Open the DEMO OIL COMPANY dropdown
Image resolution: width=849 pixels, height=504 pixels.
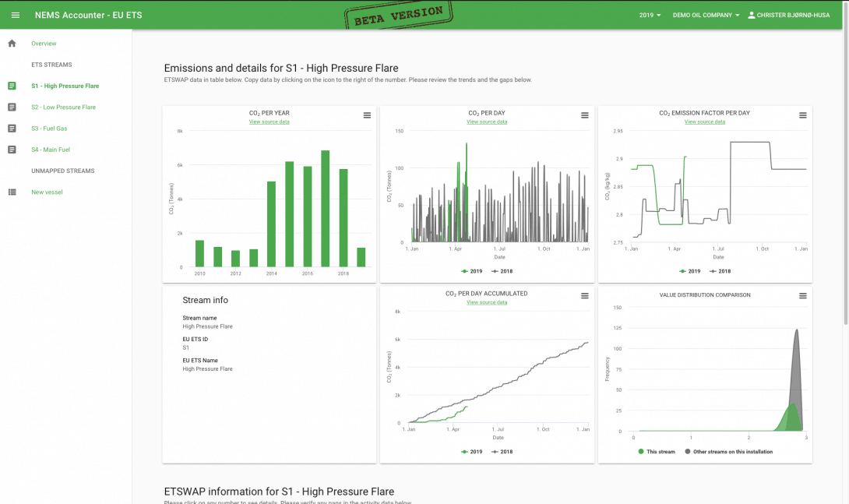706,15
